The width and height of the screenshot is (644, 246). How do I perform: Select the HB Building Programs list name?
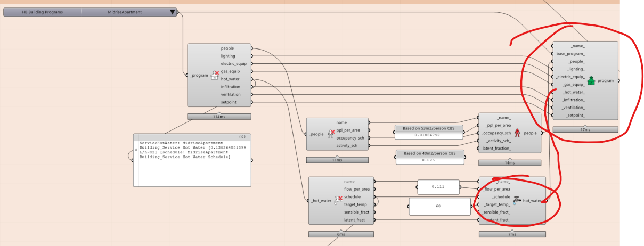pyautogui.click(x=43, y=12)
